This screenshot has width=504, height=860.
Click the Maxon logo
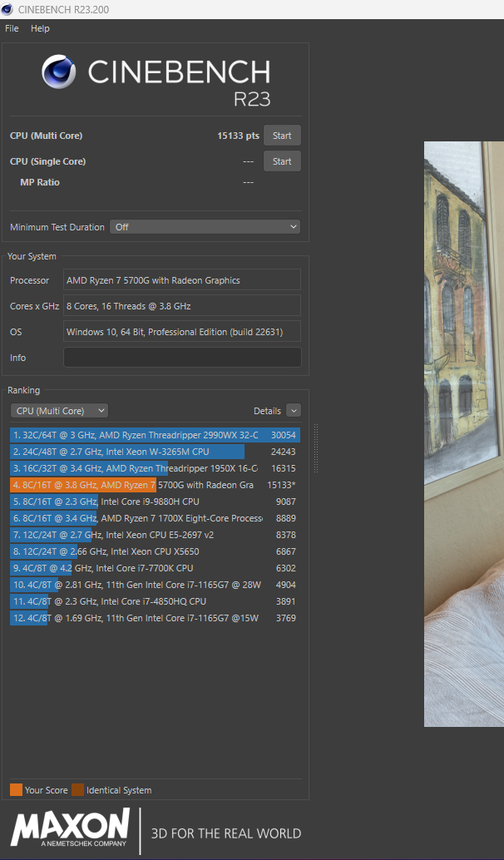point(71,828)
